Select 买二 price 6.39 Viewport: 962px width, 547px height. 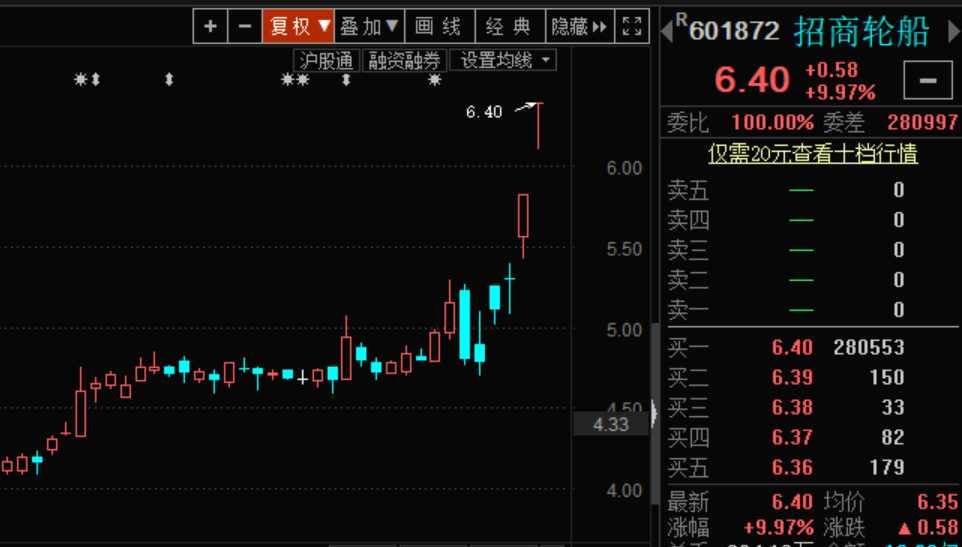pos(792,377)
